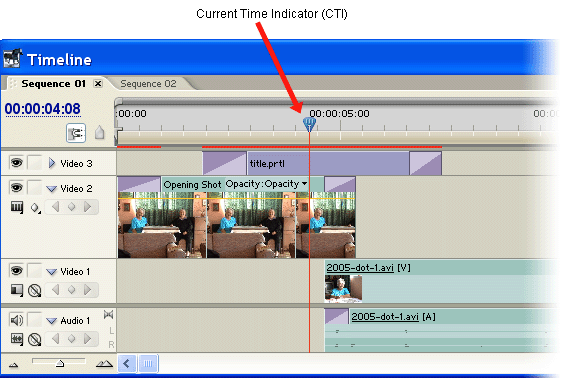Screen dimensions: 561x378
Task: Add keyframe diamond in Audio 1
Action: pyautogui.click(x=72, y=339)
